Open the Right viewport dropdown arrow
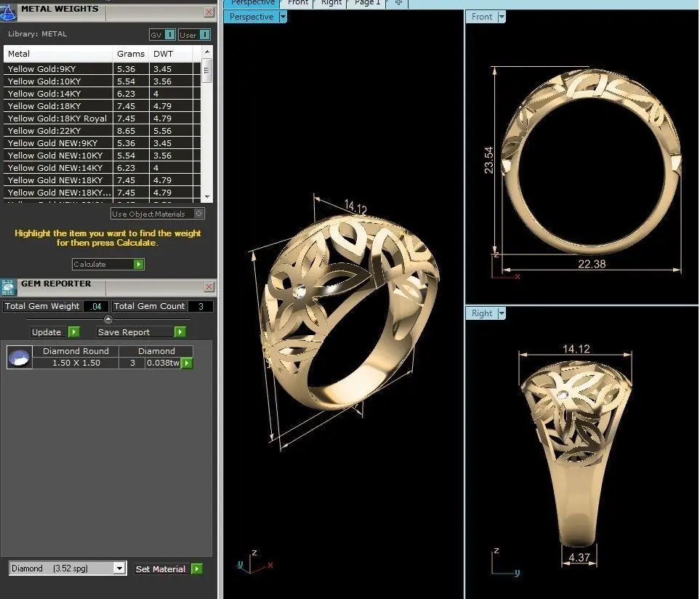The image size is (700, 599). click(x=502, y=313)
